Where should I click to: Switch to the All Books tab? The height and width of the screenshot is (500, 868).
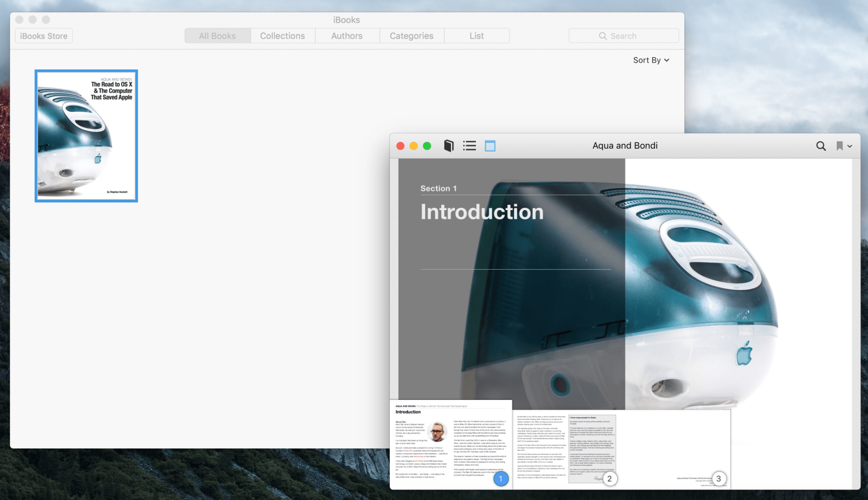pos(218,36)
